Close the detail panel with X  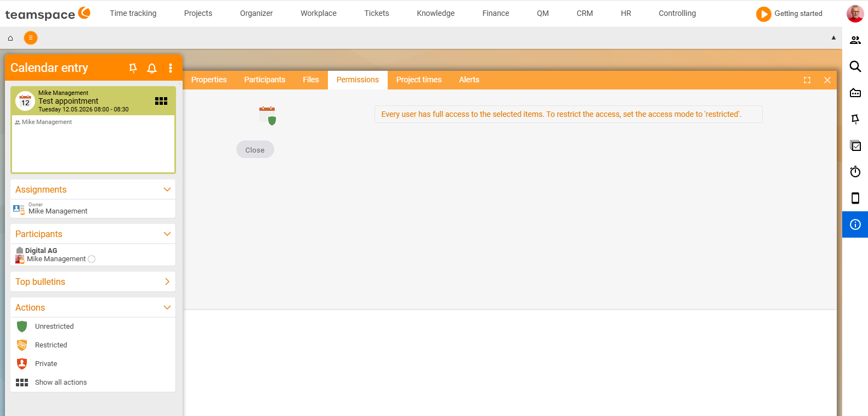tap(827, 80)
